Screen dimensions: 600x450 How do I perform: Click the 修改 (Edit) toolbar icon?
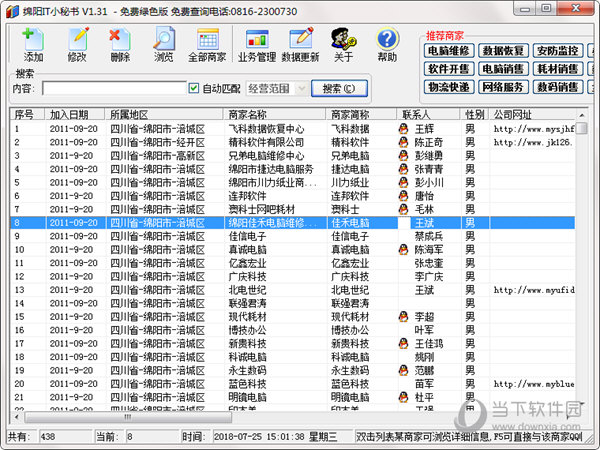[x=77, y=45]
